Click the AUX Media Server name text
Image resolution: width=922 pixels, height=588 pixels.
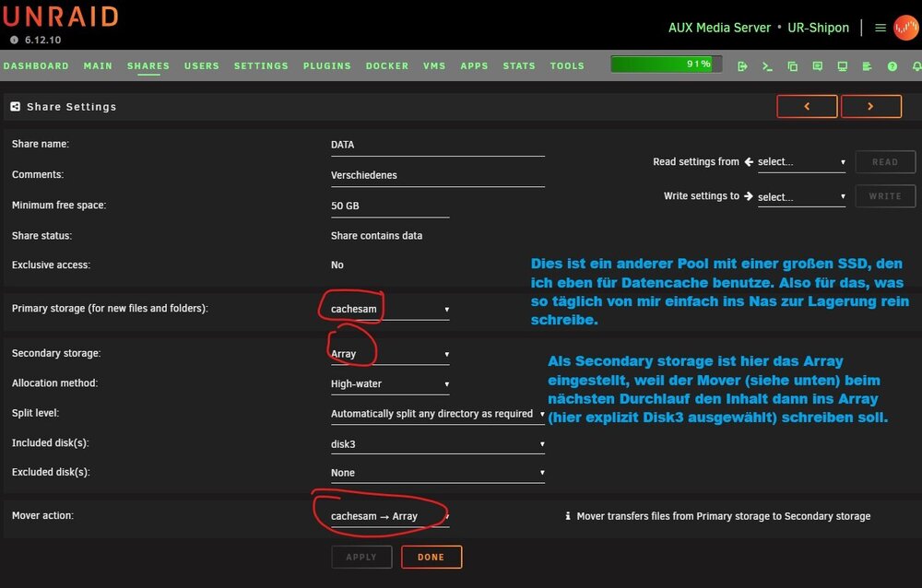(x=719, y=28)
